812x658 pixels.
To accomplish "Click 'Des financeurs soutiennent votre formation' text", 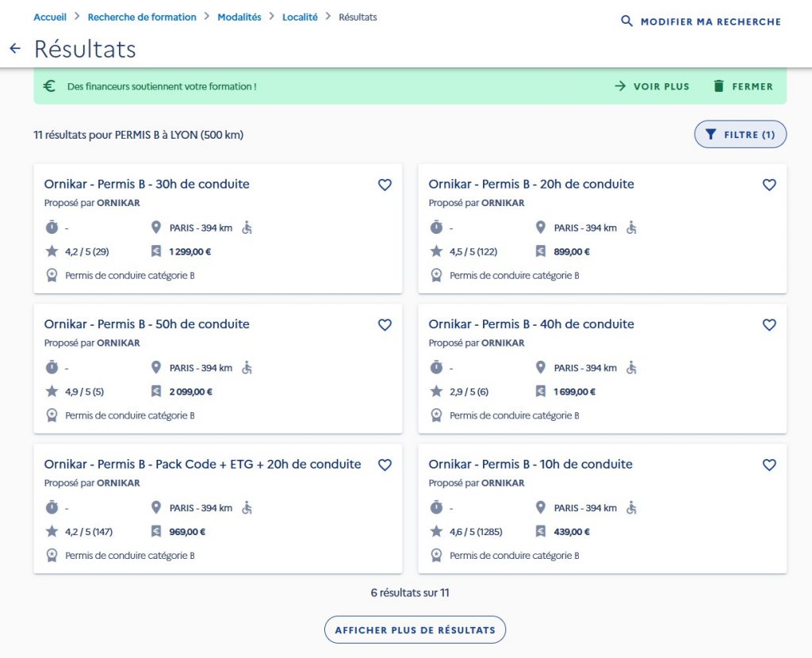I will 162,86.
